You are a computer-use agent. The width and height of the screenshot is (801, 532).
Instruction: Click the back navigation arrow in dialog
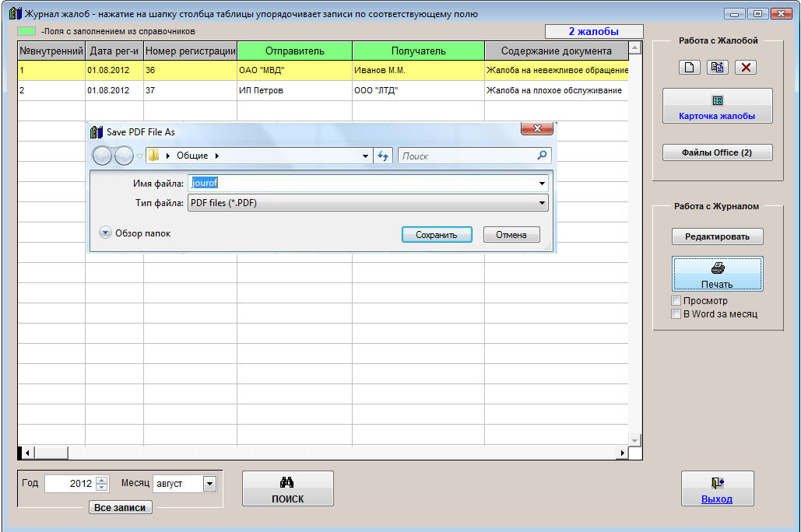point(102,156)
